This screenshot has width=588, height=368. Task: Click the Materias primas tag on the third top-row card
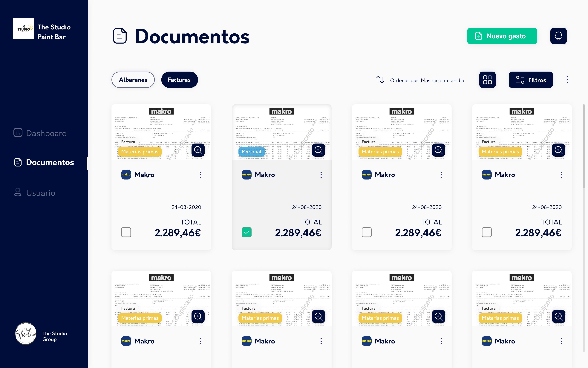380,152
